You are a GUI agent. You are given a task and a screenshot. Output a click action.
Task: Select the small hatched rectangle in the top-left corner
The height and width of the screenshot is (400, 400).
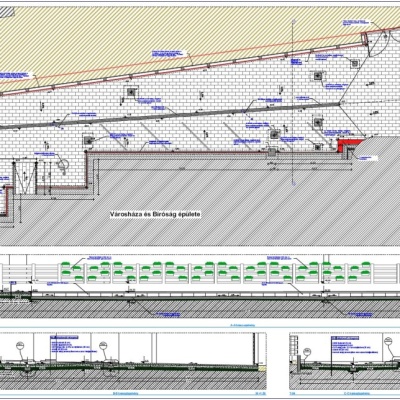(x=7, y=12)
